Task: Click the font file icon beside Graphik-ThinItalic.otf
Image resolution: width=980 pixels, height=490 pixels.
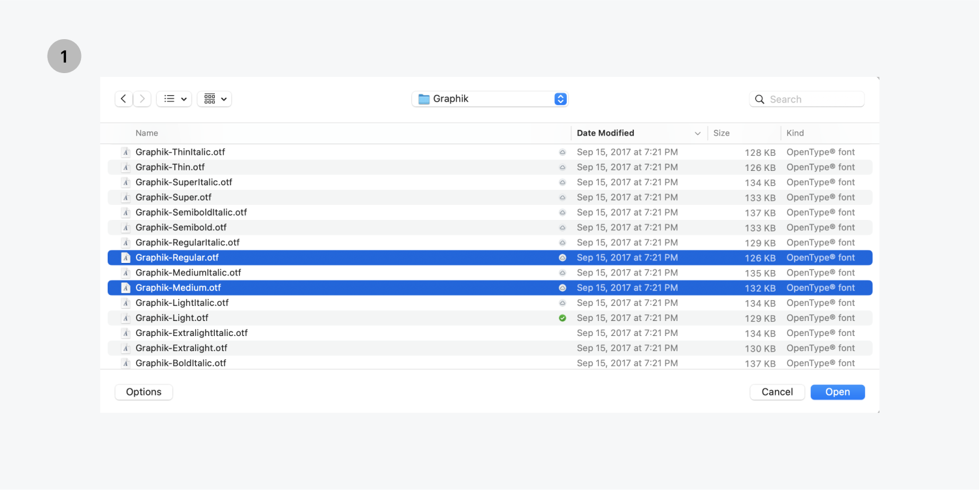Action: click(x=126, y=152)
